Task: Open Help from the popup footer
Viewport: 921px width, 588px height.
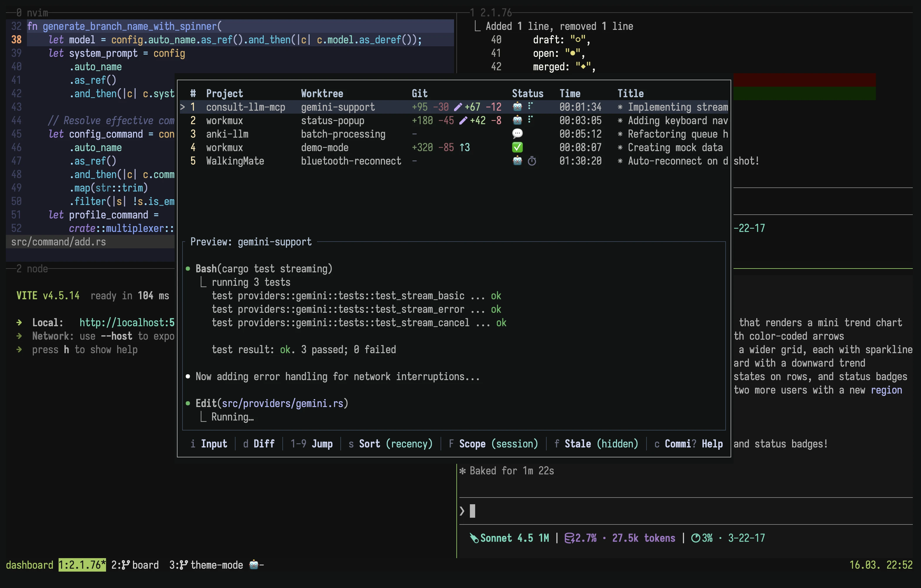Action: coord(707,443)
